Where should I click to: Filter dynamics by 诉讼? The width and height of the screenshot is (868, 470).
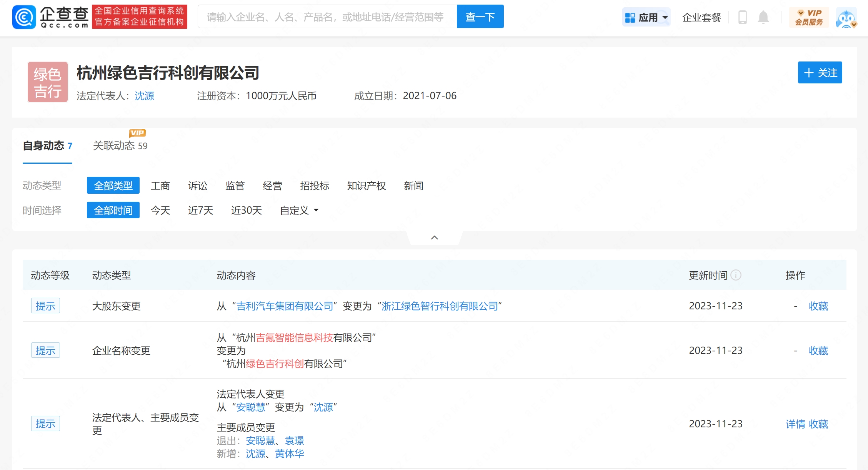(198, 186)
